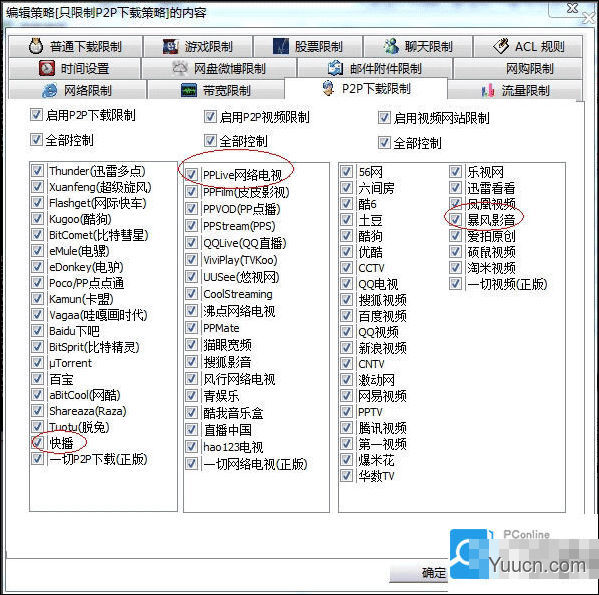Select the 网络限制 tab
This screenshot has width=599, height=595.
click(x=77, y=91)
